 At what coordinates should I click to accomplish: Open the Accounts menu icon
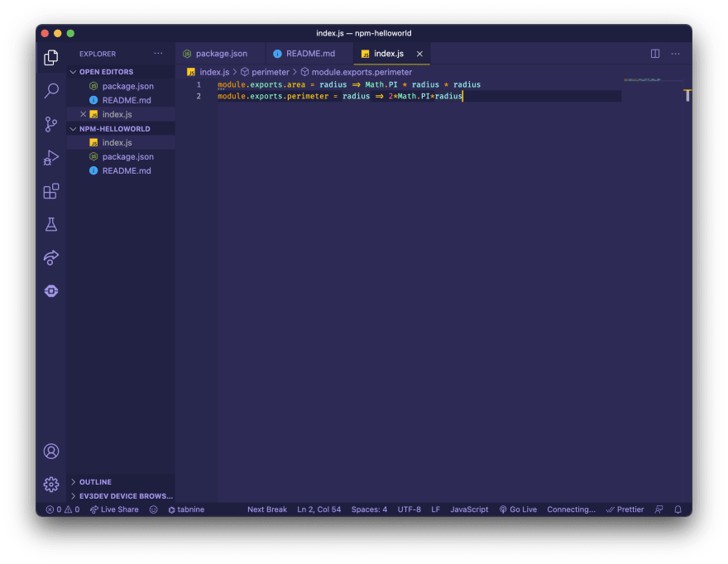pos(51,452)
